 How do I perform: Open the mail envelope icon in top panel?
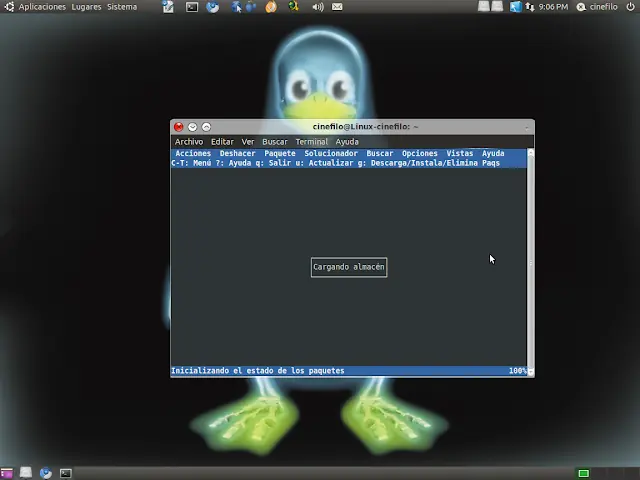coord(337,7)
